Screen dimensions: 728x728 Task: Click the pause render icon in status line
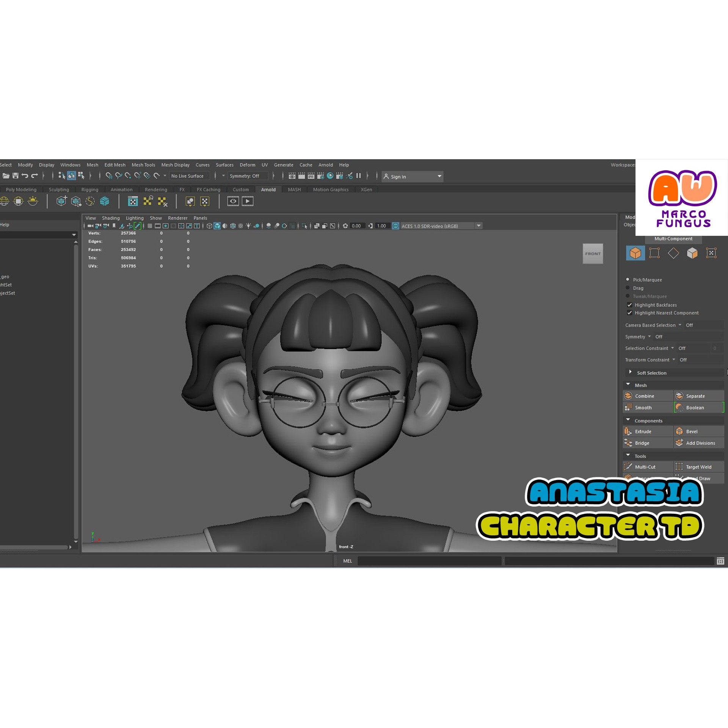point(358,176)
